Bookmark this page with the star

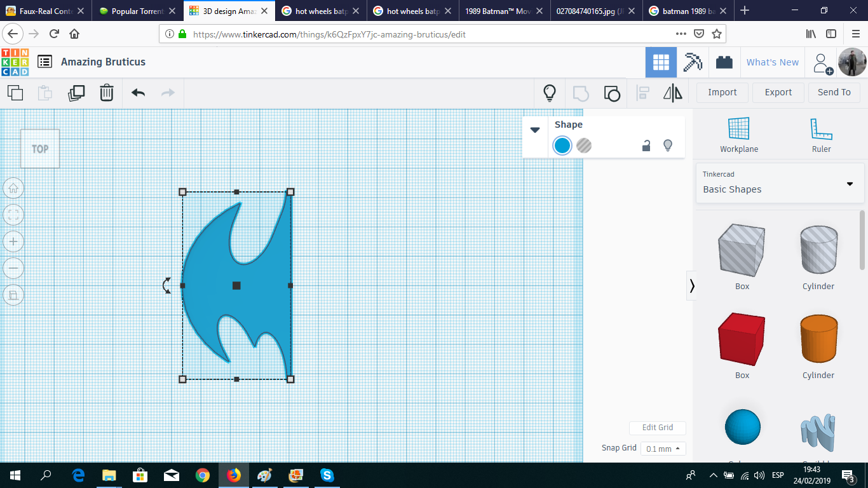pos(716,34)
